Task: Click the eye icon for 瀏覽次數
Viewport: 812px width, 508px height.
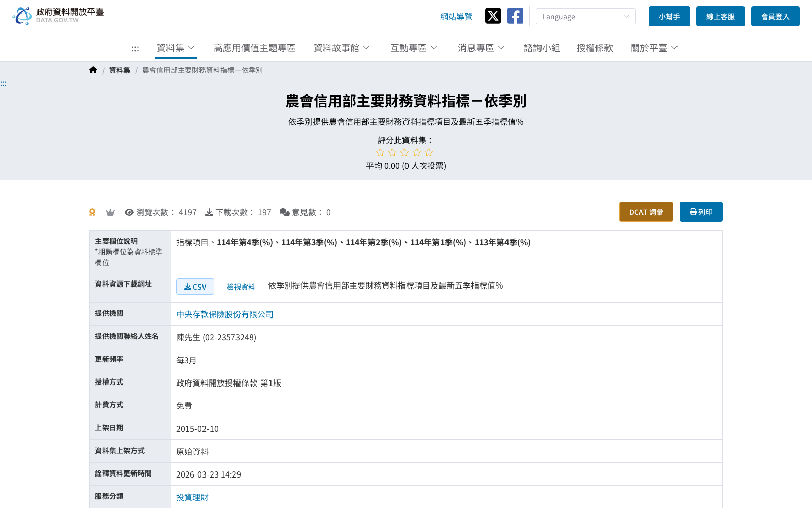Action: click(129, 212)
